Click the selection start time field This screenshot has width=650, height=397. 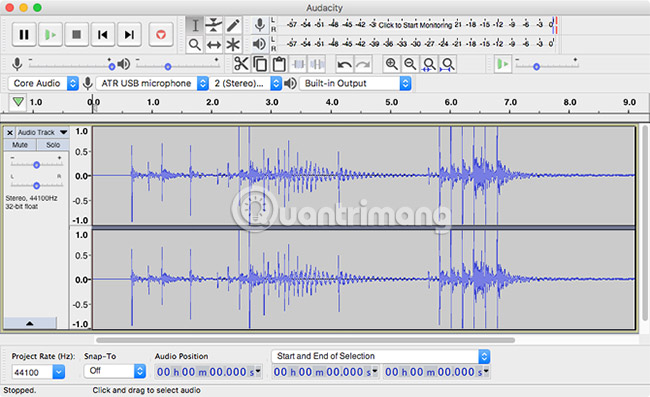pyautogui.click(x=325, y=372)
